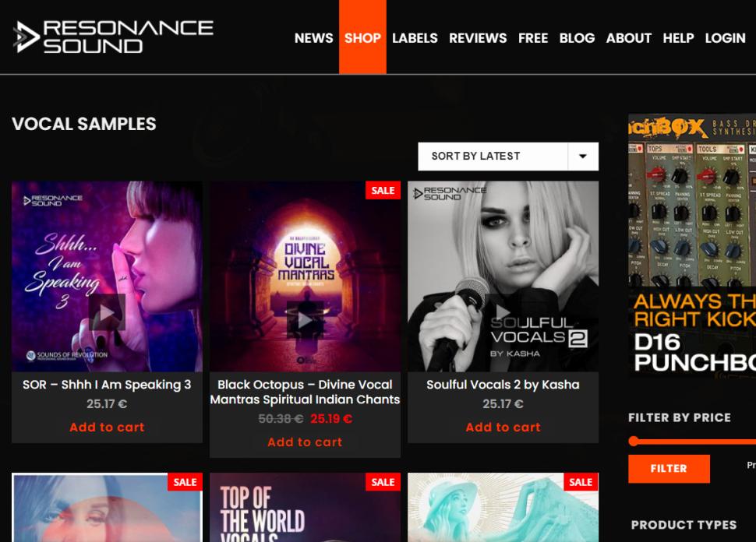Click the 25.19 € sale price
756x542 pixels.
coord(331,419)
